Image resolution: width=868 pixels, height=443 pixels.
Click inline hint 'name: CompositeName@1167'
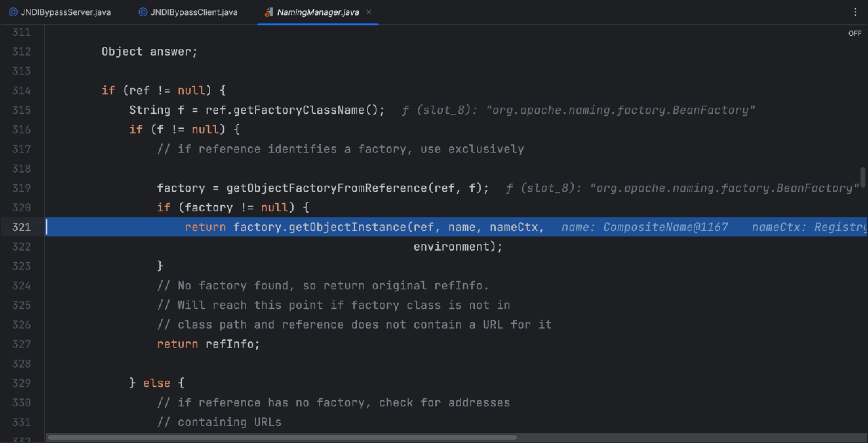[x=645, y=227]
